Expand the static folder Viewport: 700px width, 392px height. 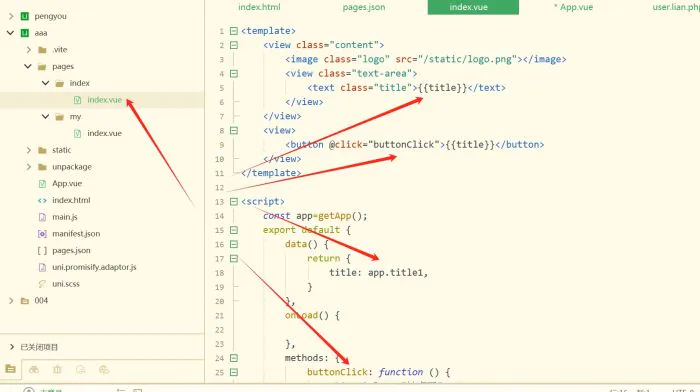pyautogui.click(x=29, y=150)
